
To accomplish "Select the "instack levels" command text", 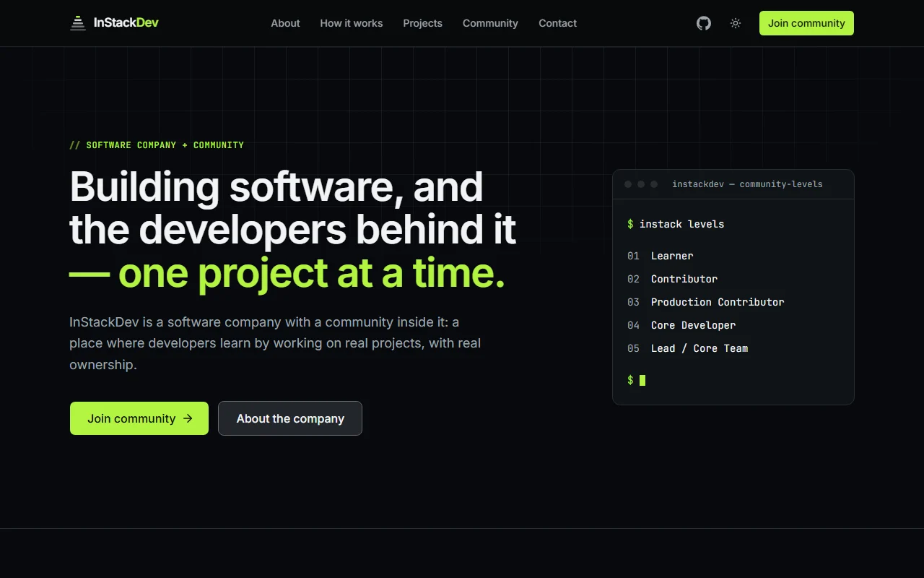I will 681,224.
